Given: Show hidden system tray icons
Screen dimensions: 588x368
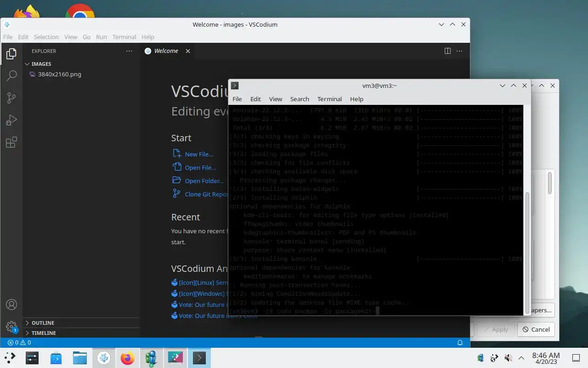Looking at the screenshot, I should tap(521, 358).
